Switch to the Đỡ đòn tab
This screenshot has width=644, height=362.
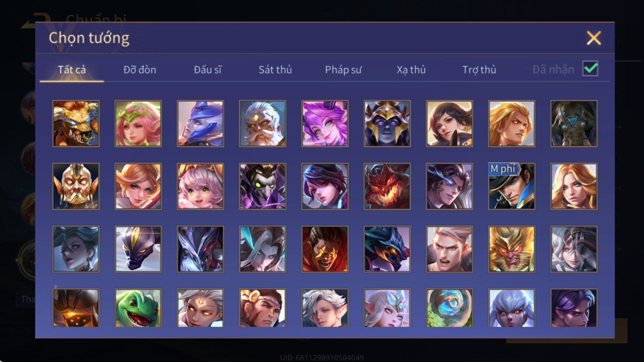click(139, 69)
